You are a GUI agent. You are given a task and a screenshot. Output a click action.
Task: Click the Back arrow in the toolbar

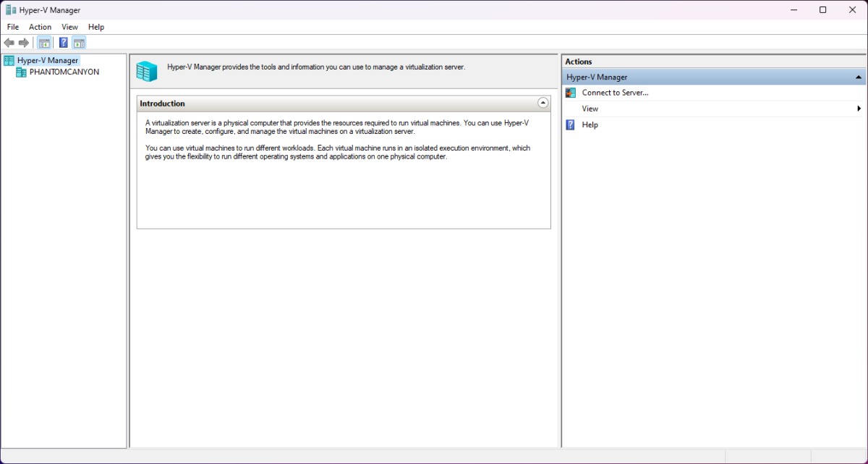tap(9, 43)
